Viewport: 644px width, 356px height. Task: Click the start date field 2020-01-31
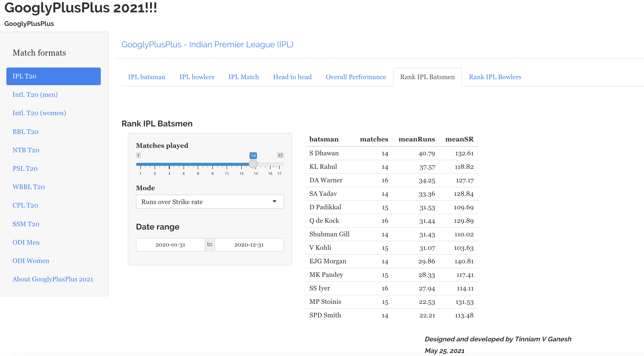[x=170, y=245]
